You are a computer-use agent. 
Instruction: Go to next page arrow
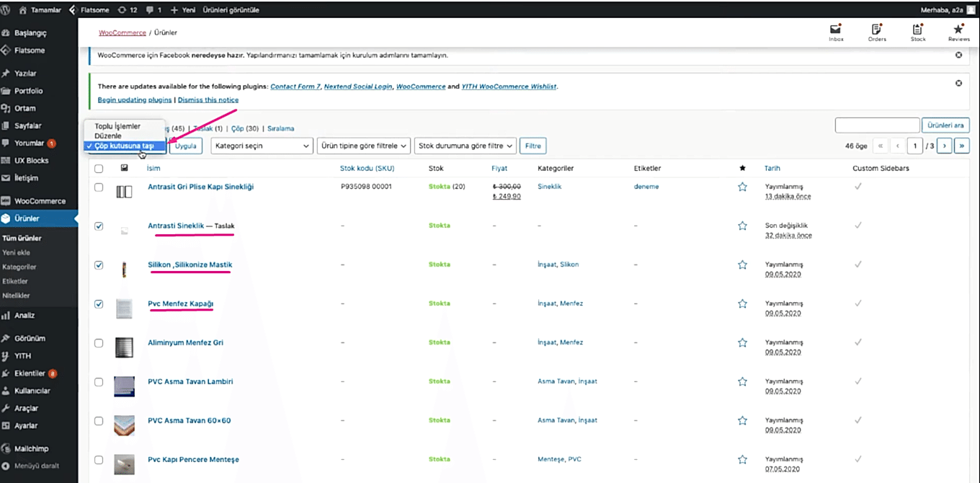coord(945,146)
